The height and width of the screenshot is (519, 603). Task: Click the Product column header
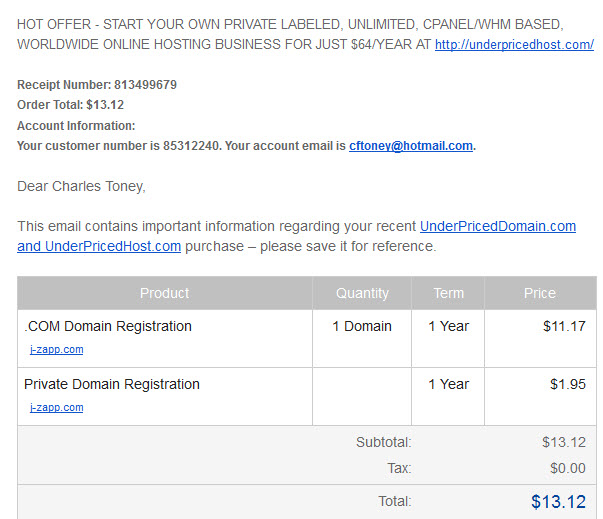coord(165,293)
